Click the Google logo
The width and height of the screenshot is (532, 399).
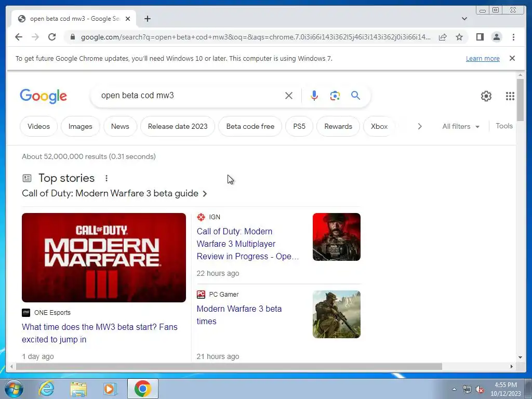44,96
